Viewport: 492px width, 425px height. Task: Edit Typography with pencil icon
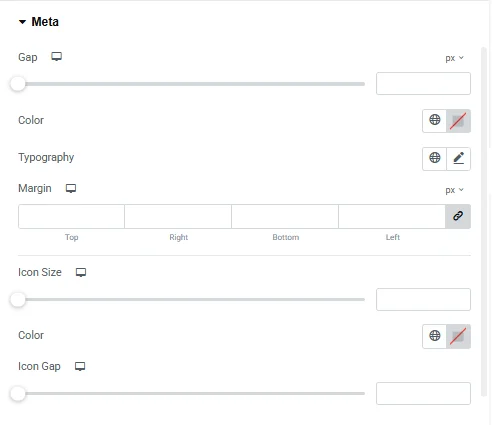click(x=458, y=158)
